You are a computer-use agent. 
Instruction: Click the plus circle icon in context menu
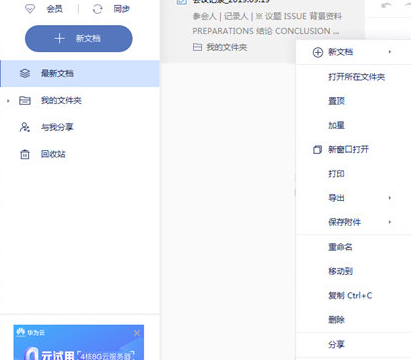318,52
